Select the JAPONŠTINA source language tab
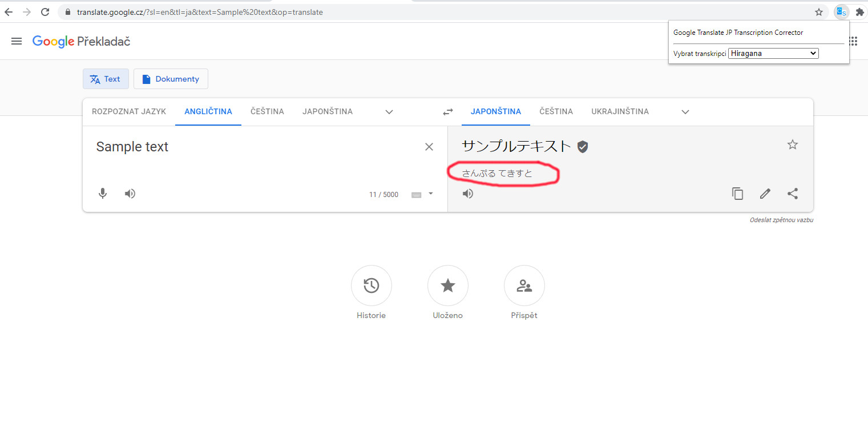 click(328, 112)
